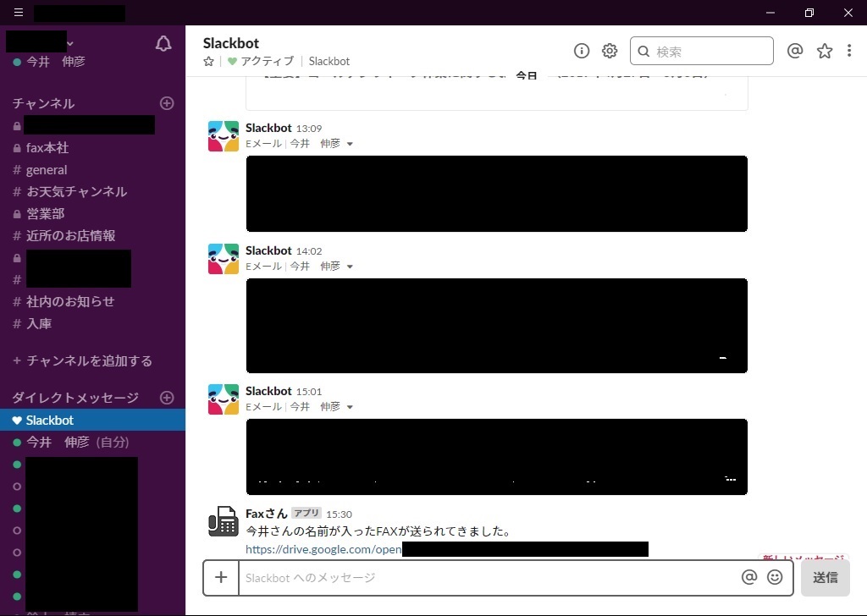Show starred items star icon
Image resolution: width=867 pixels, height=616 pixels.
(x=825, y=51)
